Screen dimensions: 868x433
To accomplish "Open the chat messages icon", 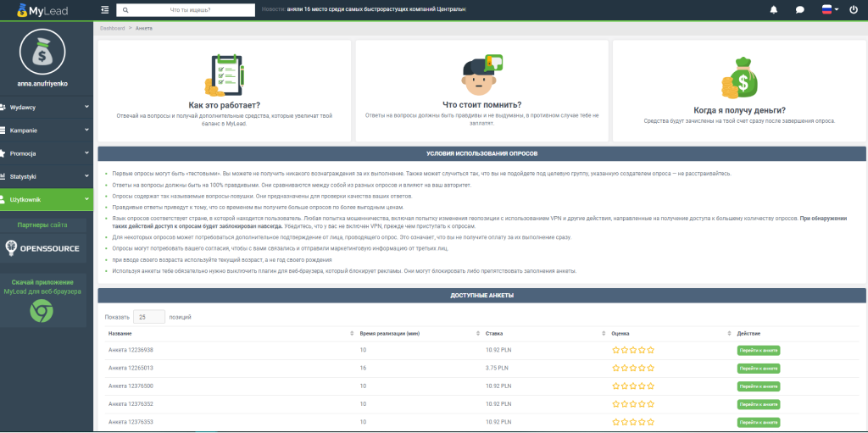I will coord(800,10).
